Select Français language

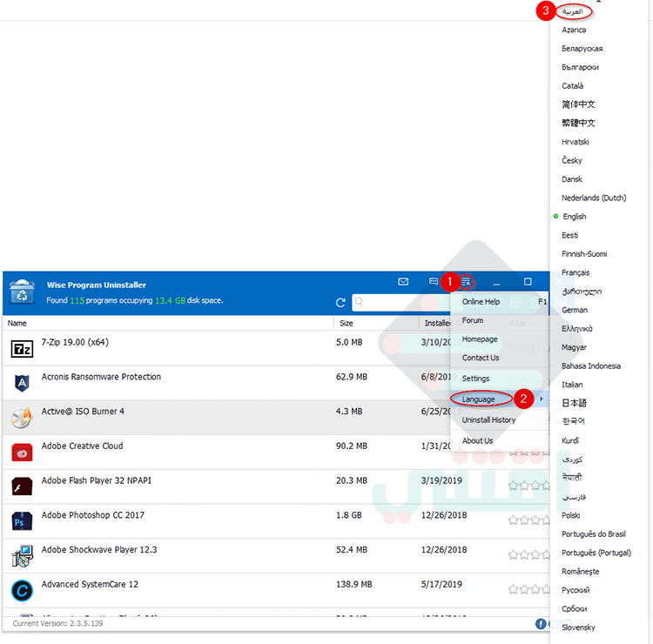tap(576, 272)
